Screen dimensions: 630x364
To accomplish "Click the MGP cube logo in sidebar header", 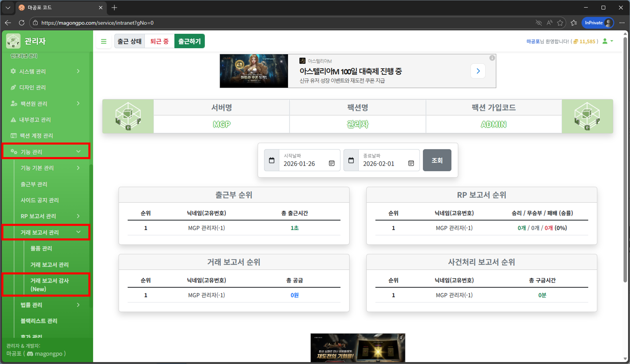I will click(x=13, y=41).
